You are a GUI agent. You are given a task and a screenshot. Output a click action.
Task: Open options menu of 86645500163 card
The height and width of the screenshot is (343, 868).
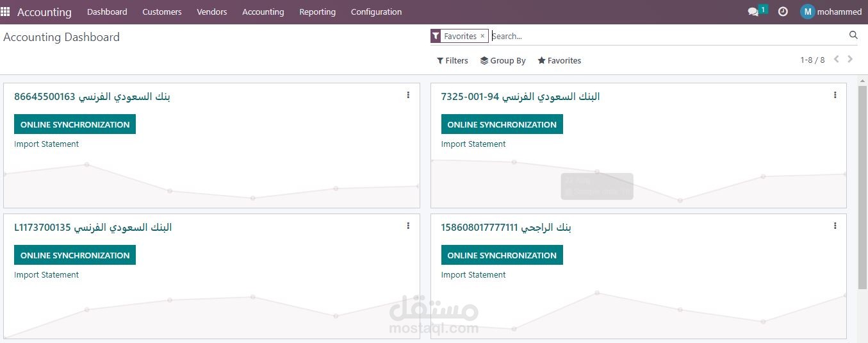tap(408, 95)
